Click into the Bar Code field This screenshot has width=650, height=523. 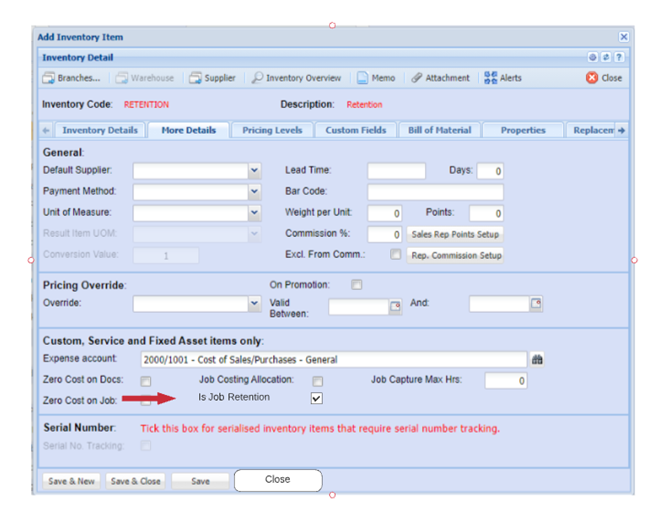tap(435, 192)
